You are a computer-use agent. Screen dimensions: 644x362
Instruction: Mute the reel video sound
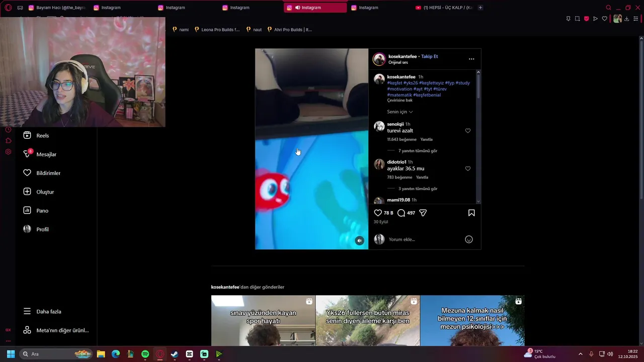click(x=359, y=241)
